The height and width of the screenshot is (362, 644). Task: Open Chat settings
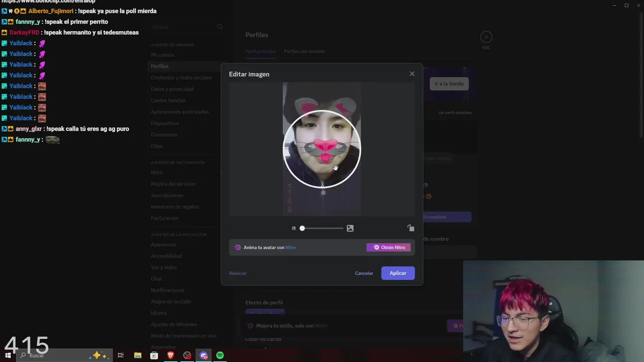point(156,279)
